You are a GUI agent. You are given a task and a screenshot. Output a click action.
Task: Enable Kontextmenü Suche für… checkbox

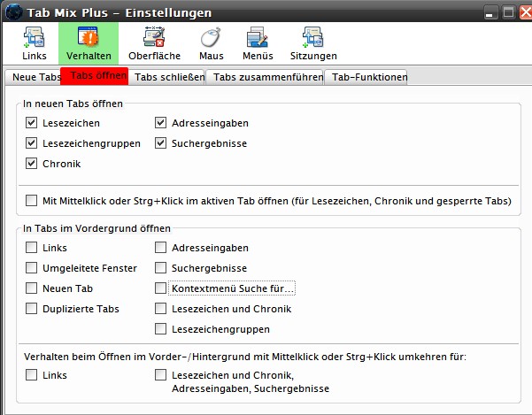[160, 288]
